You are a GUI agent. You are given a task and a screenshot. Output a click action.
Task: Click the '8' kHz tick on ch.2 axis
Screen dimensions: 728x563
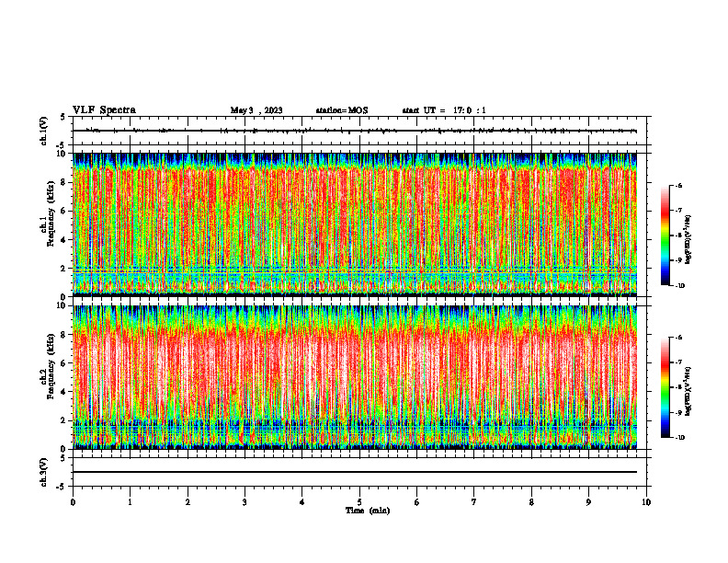(64, 335)
